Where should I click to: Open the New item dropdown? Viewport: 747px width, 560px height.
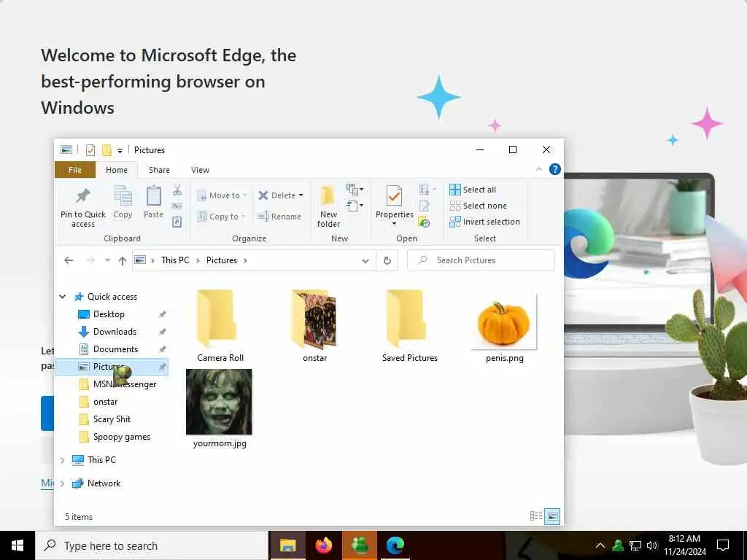pyautogui.click(x=355, y=190)
